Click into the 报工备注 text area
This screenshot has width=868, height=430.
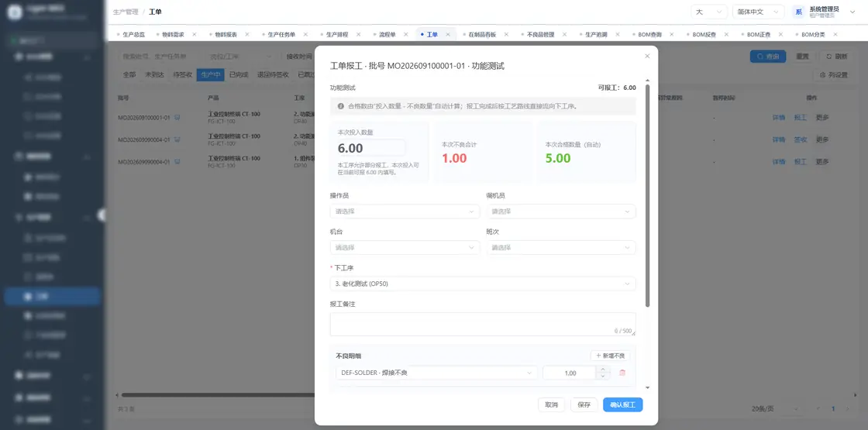tap(483, 325)
